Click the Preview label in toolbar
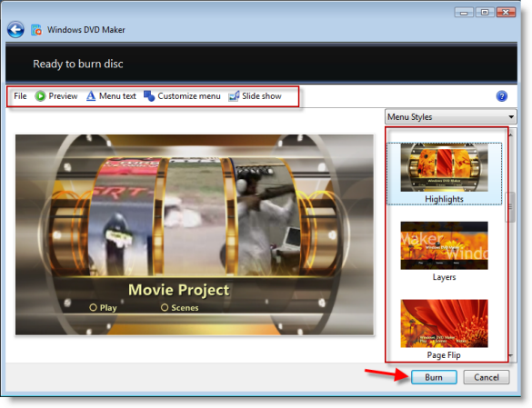The width and height of the screenshot is (532, 408). point(63,96)
